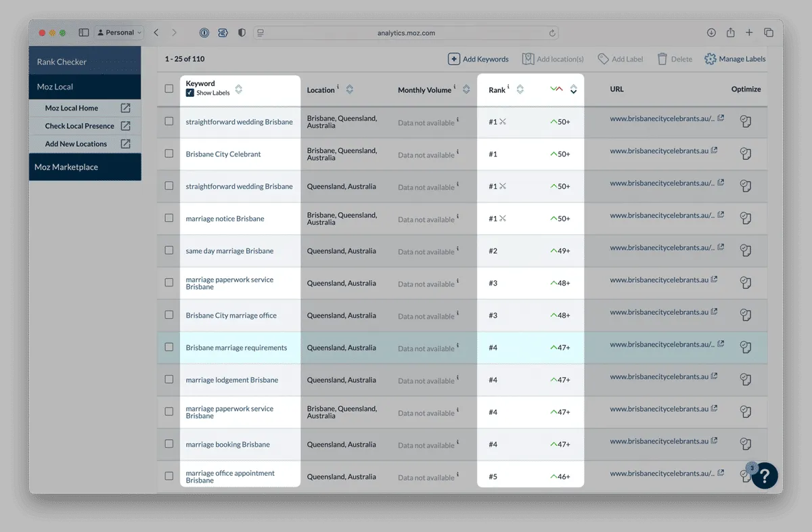Click the Rank info icon in header
This screenshot has height=532, width=812.
click(508, 87)
